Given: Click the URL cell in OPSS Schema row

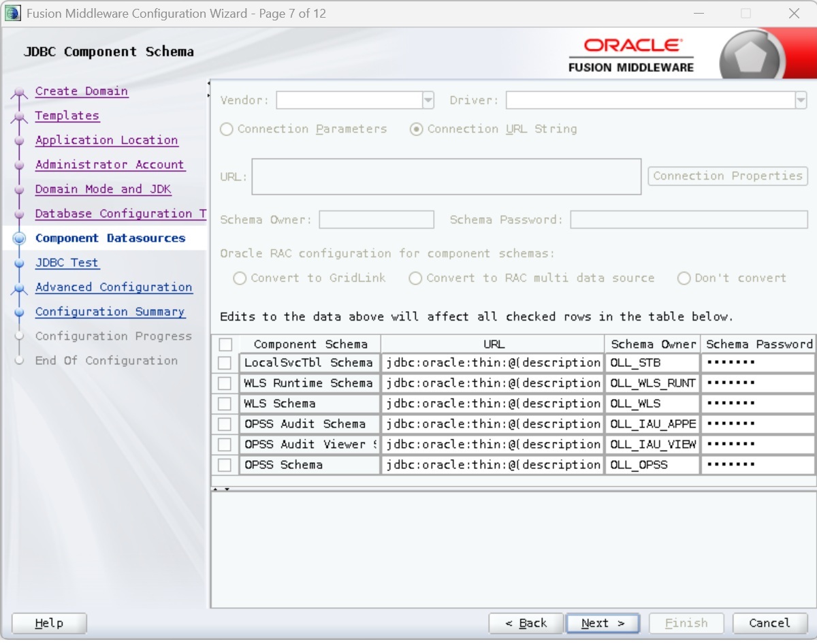Looking at the screenshot, I should (x=493, y=466).
